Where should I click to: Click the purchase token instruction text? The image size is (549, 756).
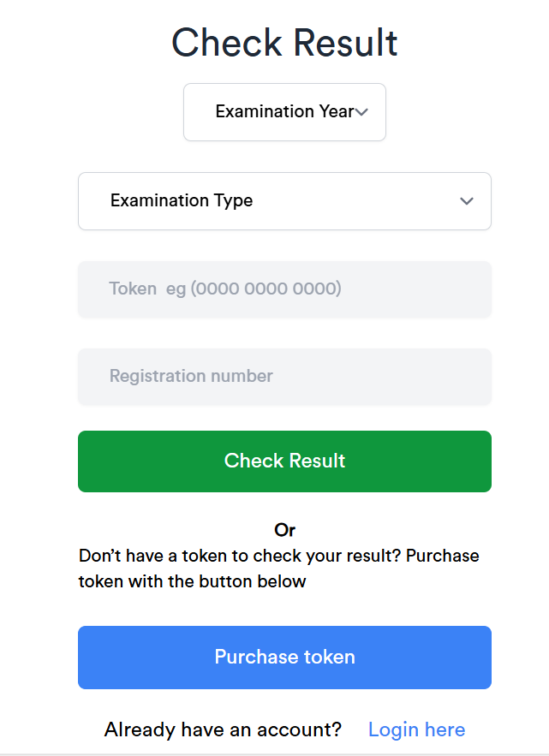click(284, 568)
